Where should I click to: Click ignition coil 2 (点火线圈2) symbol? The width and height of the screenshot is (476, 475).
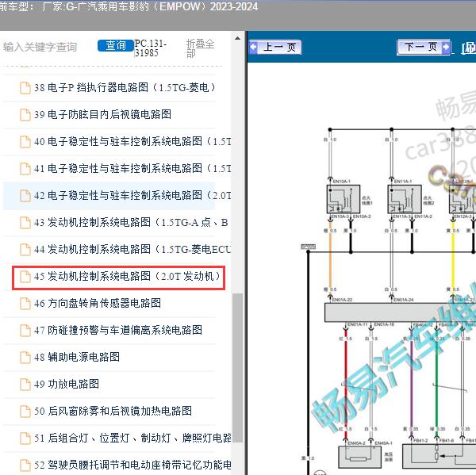(x=405, y=199)
